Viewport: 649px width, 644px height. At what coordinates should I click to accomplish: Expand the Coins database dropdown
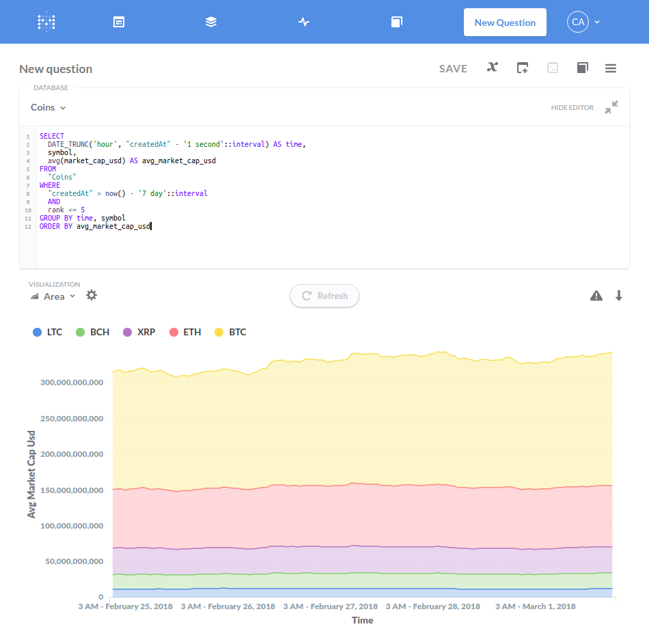[49, 107]
